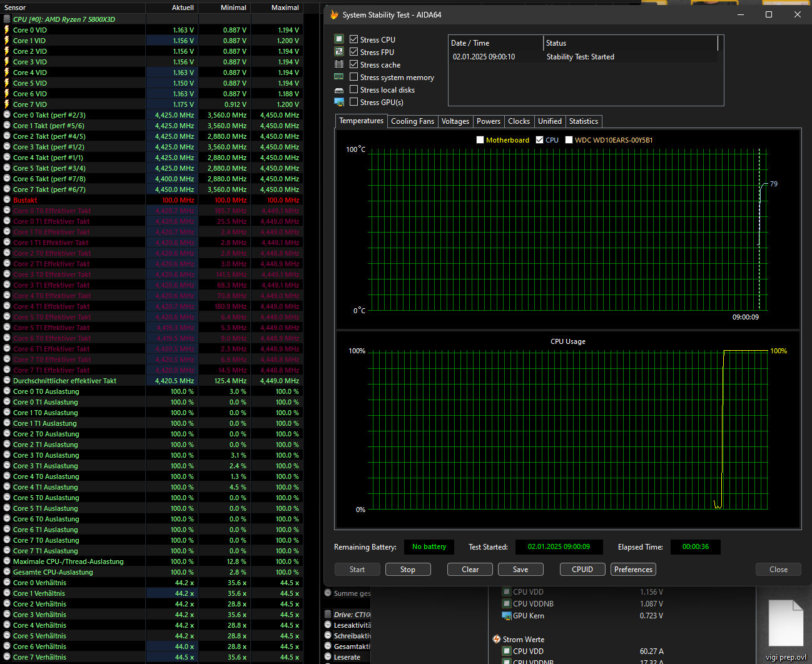Select the CPU [#0]: AMD Ryzen 7 5800X3D row
The width and height of the screenshot is (812, 664).
tap(151, 19)
